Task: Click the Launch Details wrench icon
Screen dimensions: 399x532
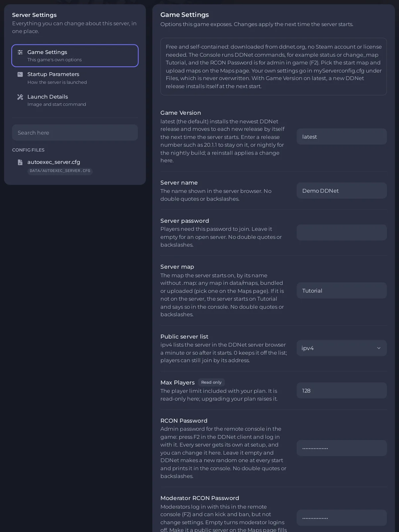Action: pos(20,97)
